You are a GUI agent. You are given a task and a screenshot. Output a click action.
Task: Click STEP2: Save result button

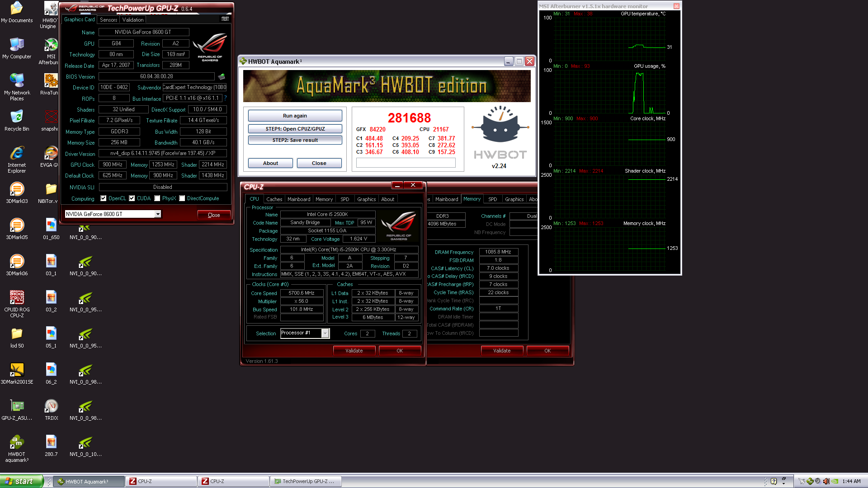[295, 140]
